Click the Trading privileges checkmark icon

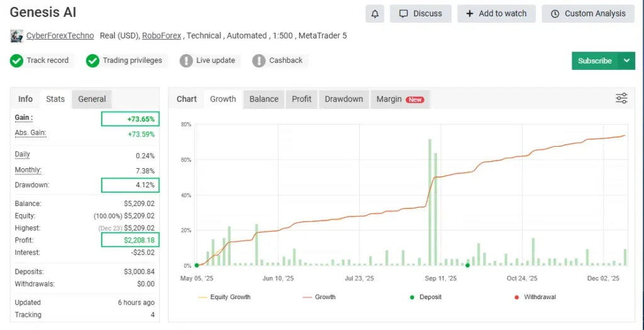(x=93, y=61)
